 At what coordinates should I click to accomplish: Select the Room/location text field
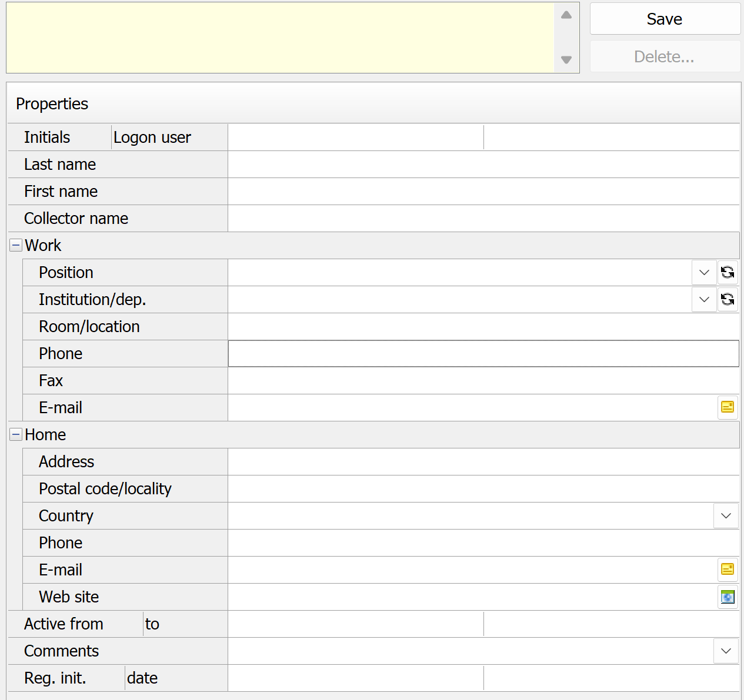coord(483,327)
